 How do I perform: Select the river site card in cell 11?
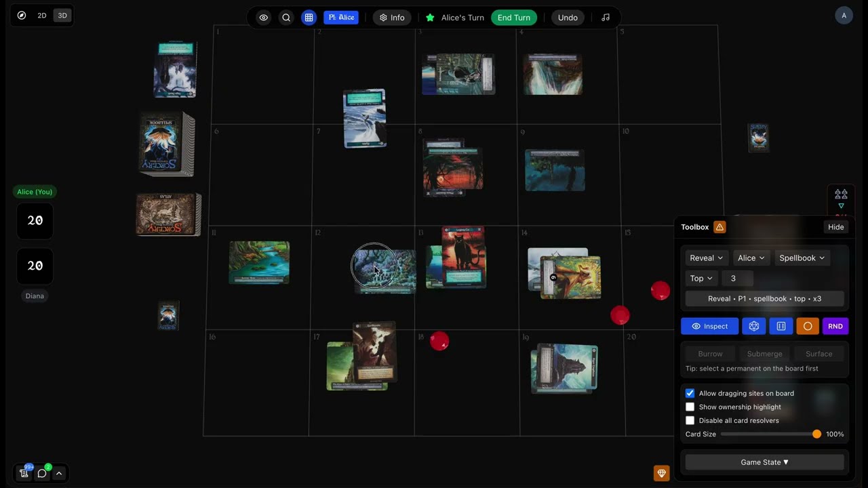pyautogui.click(x=259, y=262)
